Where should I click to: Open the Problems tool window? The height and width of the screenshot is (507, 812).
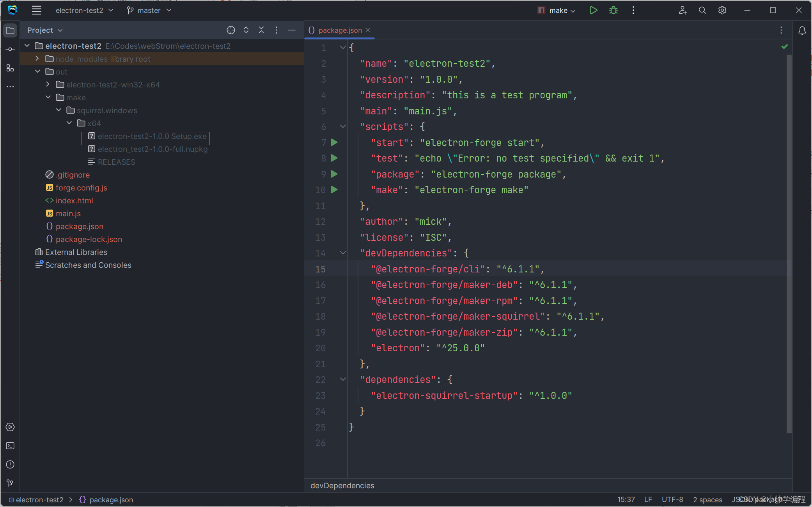tap(11, 464)
